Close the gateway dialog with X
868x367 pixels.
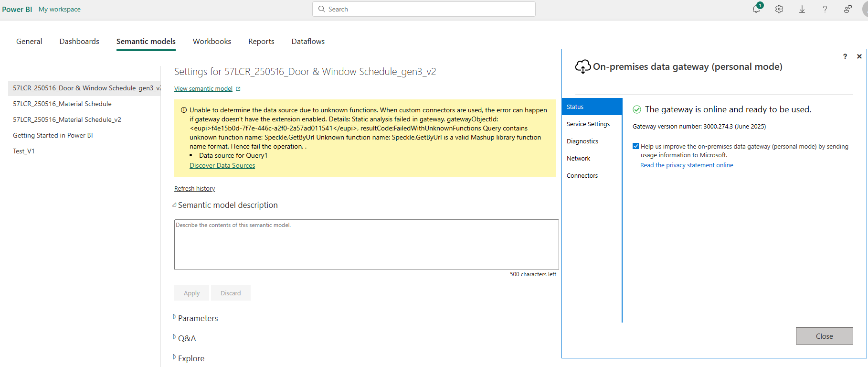[x=859, y=56]
